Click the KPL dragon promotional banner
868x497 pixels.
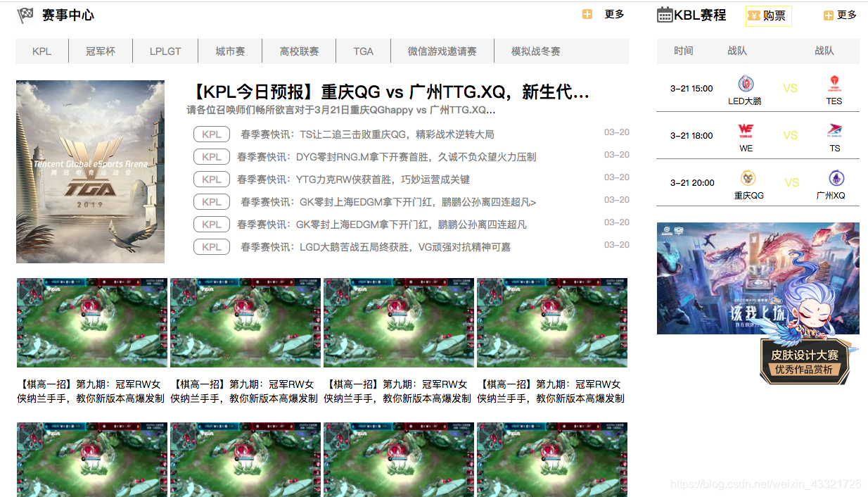(758, 278)
